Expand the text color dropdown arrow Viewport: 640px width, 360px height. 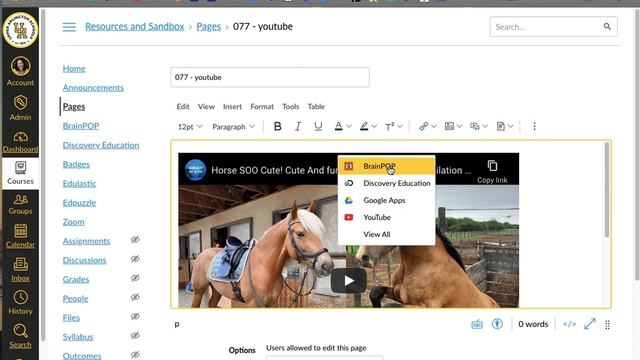click(349, 127)
